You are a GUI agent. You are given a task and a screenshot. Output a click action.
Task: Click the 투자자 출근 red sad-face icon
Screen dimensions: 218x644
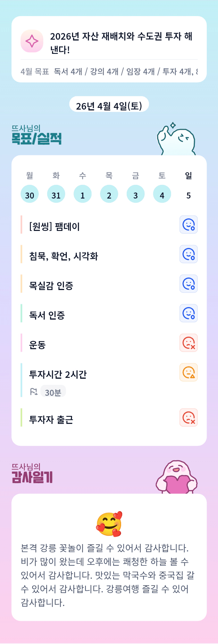tap(188, 418)
